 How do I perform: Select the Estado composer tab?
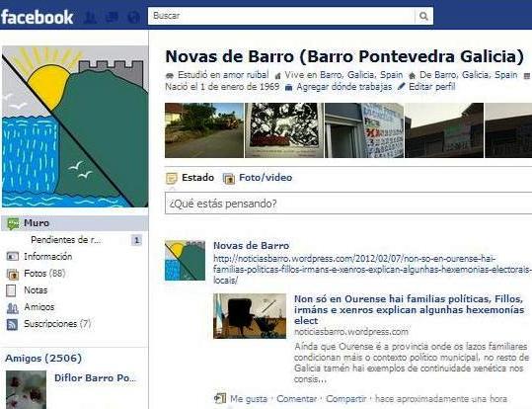(x=190, y=178)
